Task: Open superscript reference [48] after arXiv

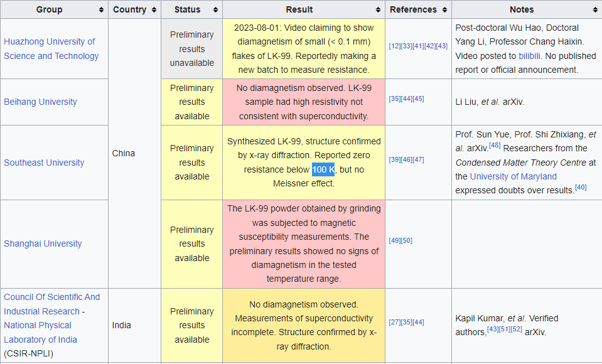Action: click(x=495, y=146)
